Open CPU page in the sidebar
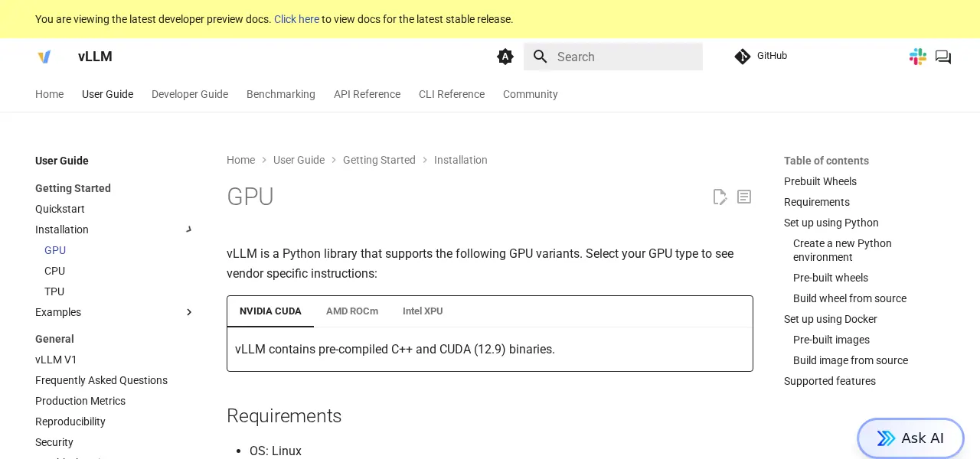This screenshot has height=459, width=980. coord(54,271)
